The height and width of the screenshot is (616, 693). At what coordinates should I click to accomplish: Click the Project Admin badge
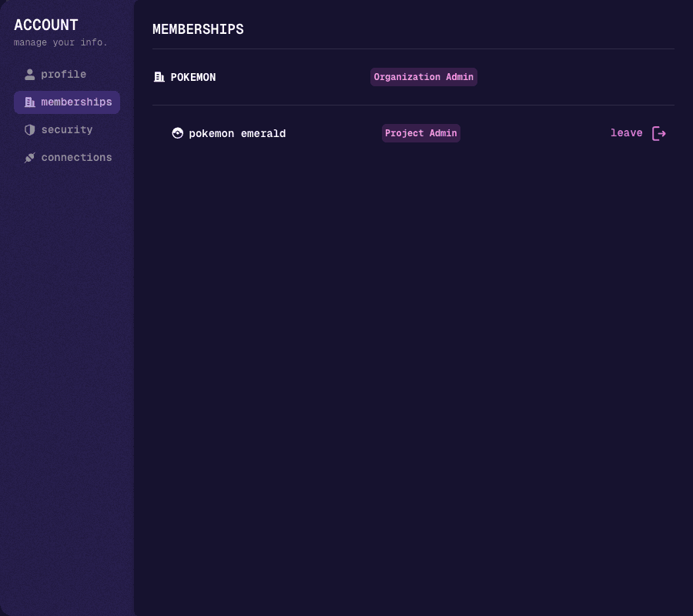coord(420,133)
